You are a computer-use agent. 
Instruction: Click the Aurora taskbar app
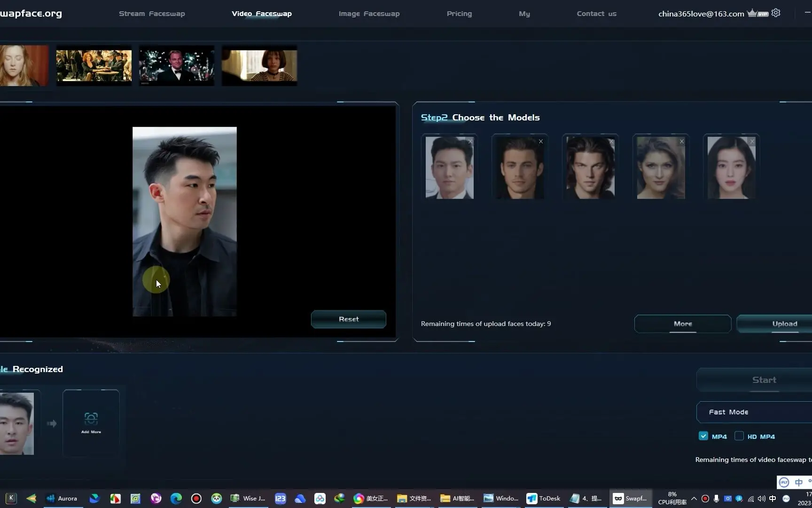point(62,498)
